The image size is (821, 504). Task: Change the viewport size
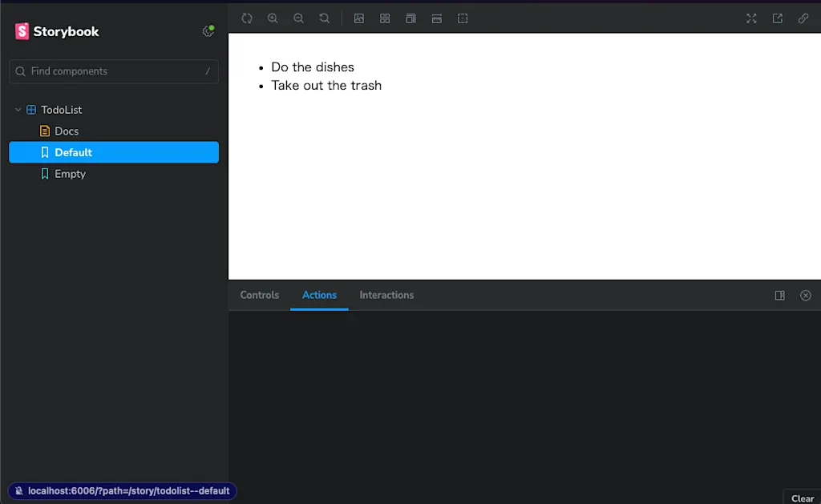point(410,18)
